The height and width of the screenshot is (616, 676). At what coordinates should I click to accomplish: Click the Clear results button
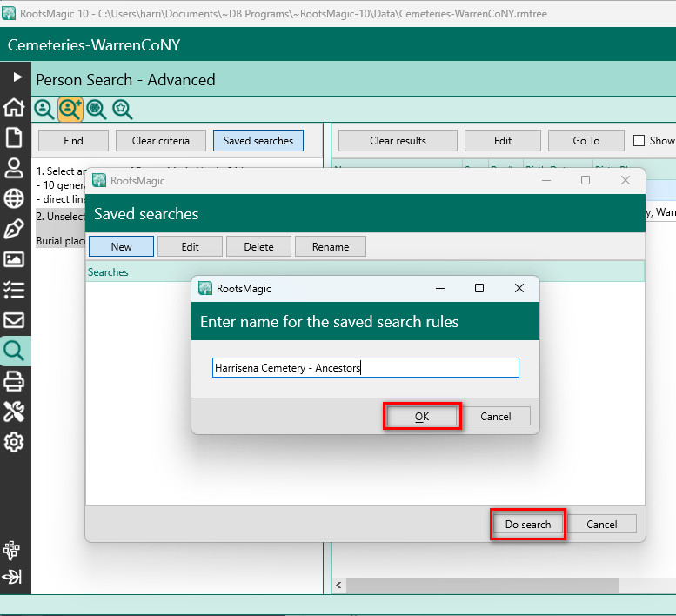[x=398, y=141]
